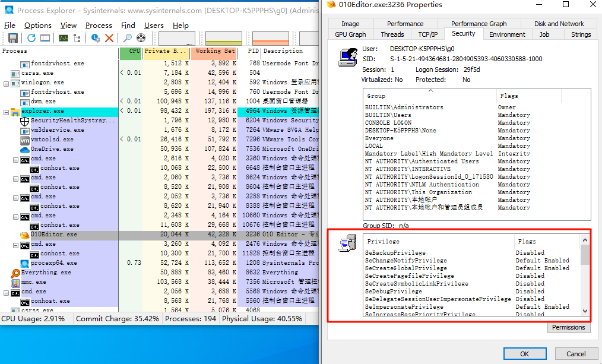The width and height of the screenshot is (602, 364).
Task: Select the BUILTIN\Administrators group row
Action: click(477, 107)
